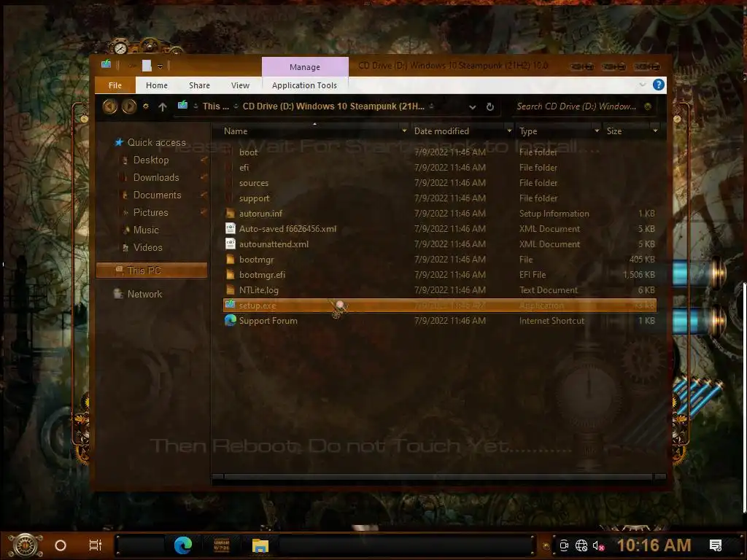Open Task View on the taskbar
The width and height of the screenshot is (747, 560).
coord(96,545)
